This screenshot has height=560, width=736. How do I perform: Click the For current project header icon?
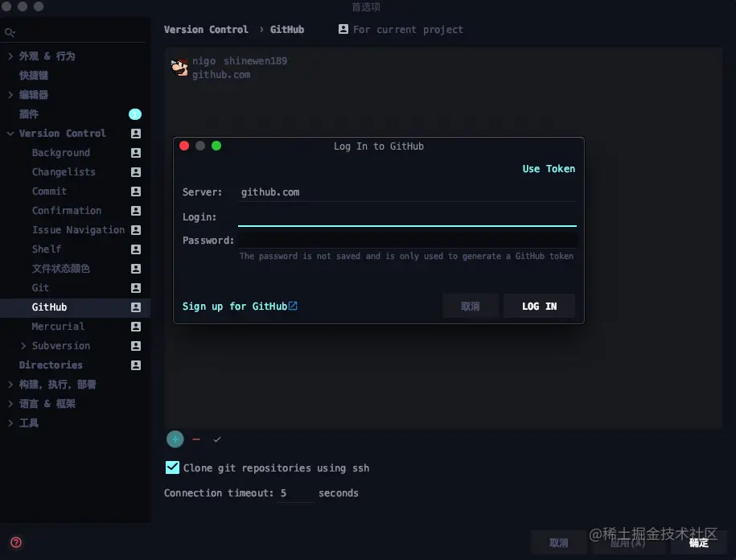click(x=343, y=29)
